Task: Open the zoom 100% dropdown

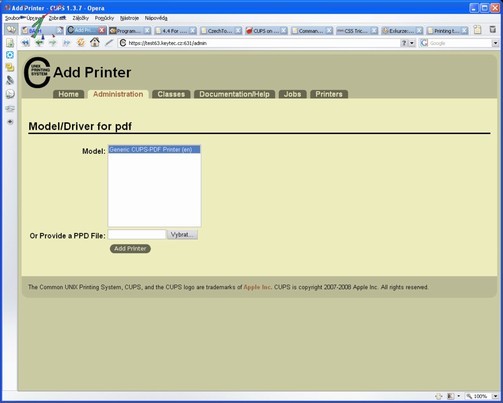Action: [x=495, y=396]
